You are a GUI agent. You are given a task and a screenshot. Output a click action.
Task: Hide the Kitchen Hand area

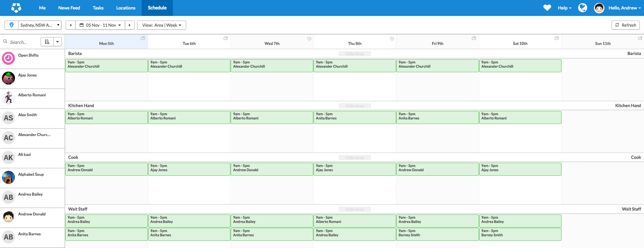[354, 106]
